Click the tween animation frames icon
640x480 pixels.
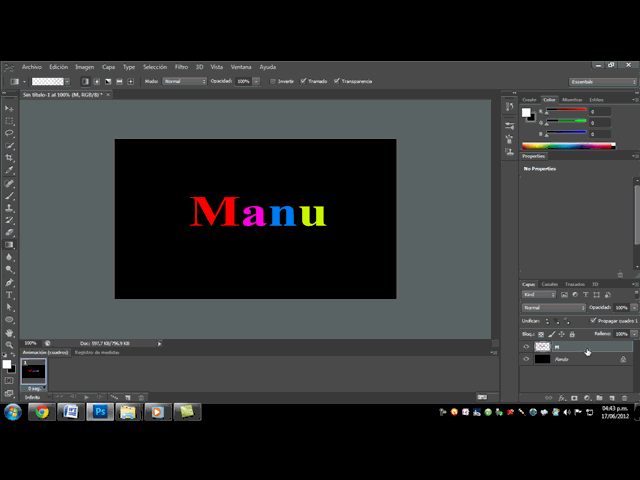[114, 397]
